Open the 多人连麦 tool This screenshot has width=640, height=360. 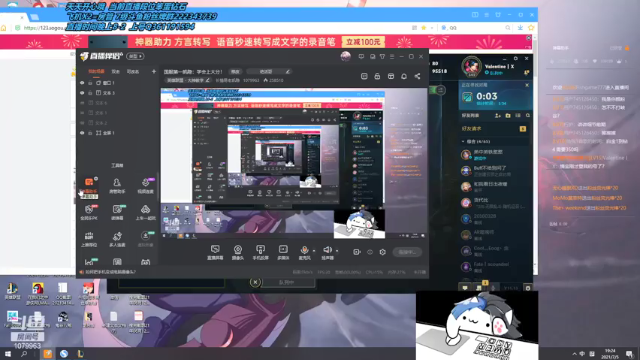[x=117, y=239]
